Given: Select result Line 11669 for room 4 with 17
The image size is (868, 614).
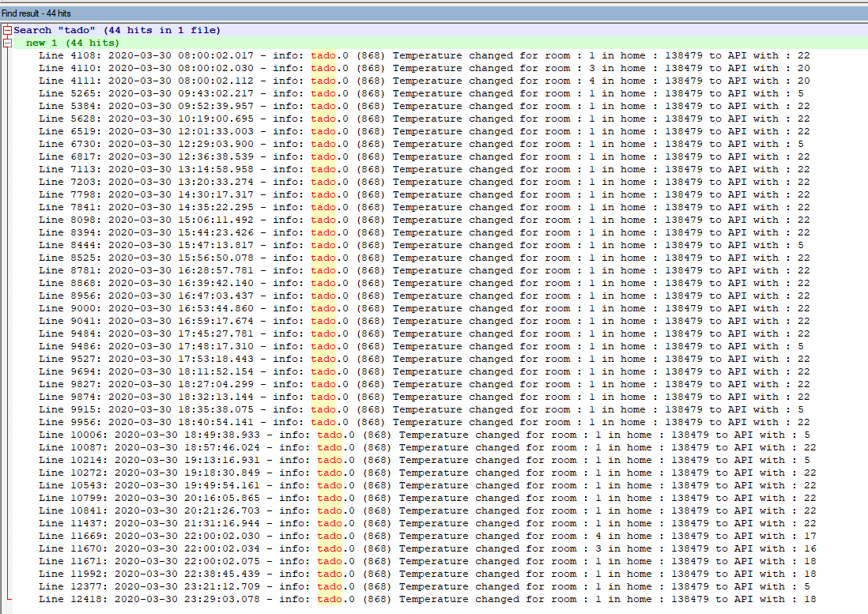Looking at the screenshot, I should click(428, 537).
